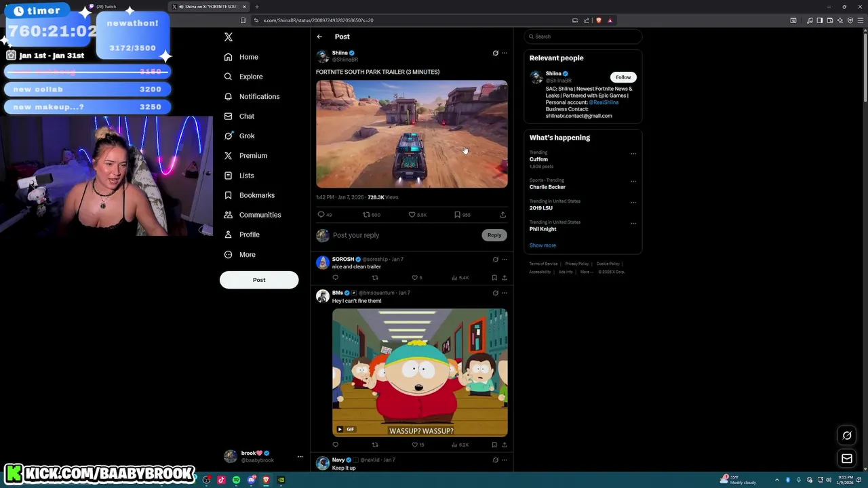
Task: Open floating Grok button at bottom right
Action: click(847, 436)
